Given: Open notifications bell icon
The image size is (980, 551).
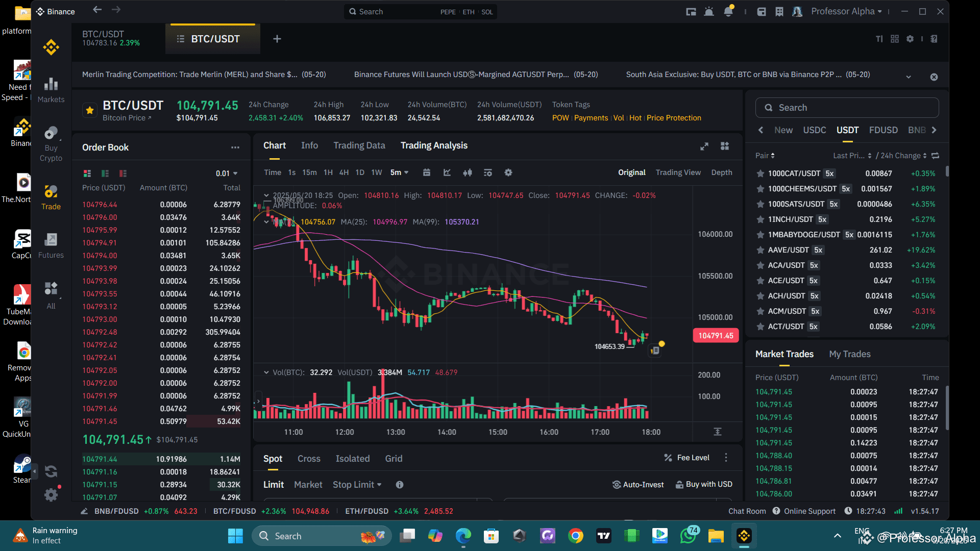Looking at the screenshot, I should tap(729, 11).
